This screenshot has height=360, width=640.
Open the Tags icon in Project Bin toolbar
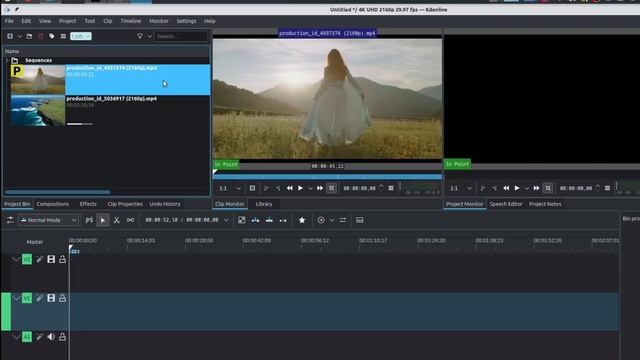[x=52, y=36]
